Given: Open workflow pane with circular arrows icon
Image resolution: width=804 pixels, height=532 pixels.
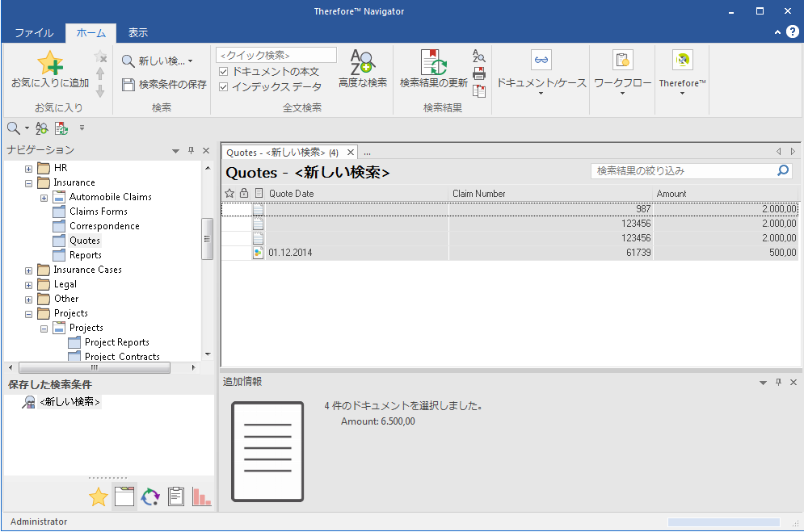Looking at the screenshot, I should (150, 496).
